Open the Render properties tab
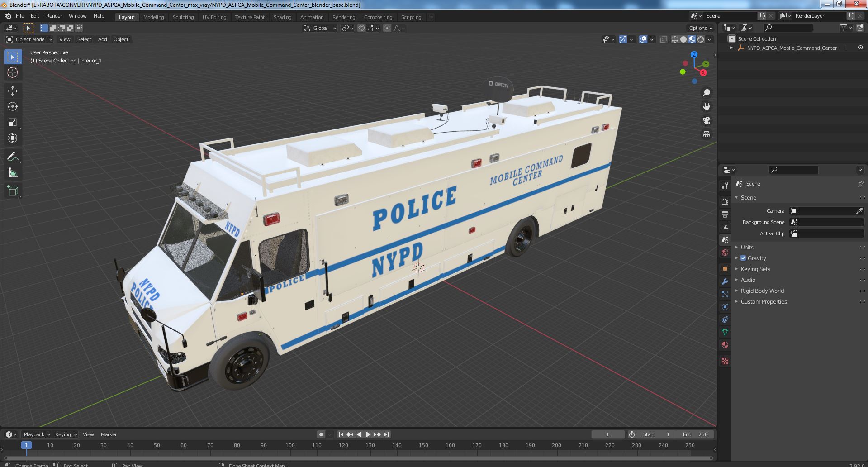The height and width of the screenshot is (467, 868). coord(725,201)
